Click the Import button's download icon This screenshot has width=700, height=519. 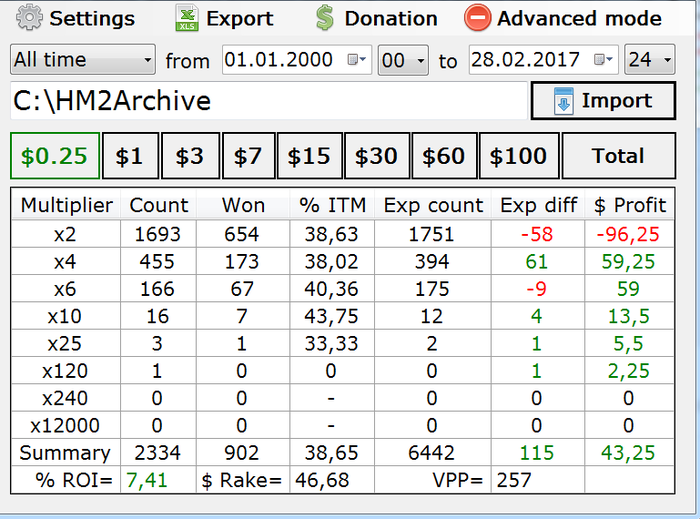click(x=563, y=101)
